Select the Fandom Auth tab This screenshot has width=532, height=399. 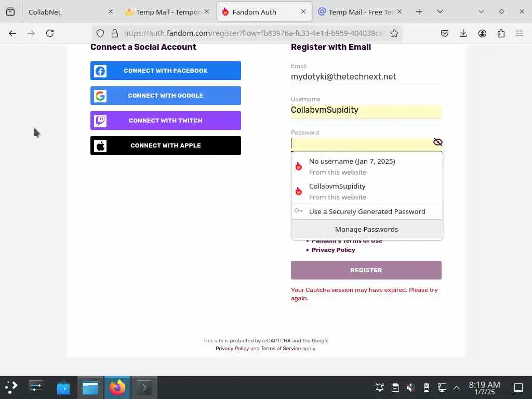point(264,12)
